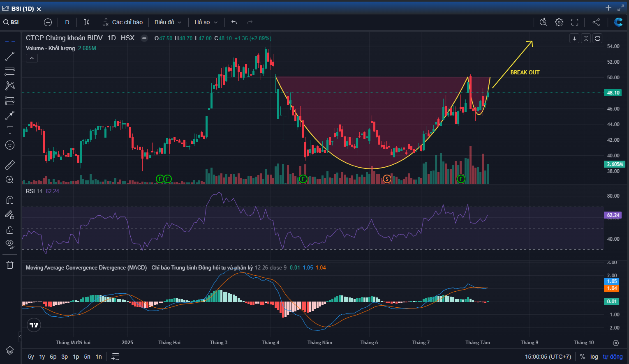Select the 1p time range
The height and width of the screenshot is (364, 629).
coord(76,357)
